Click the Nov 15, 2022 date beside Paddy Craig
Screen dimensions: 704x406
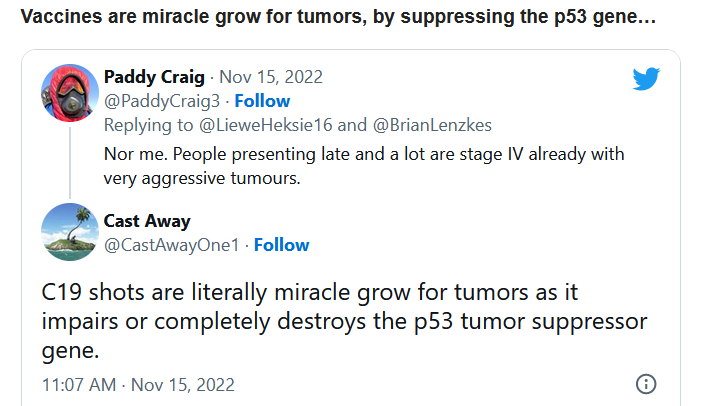270,78
